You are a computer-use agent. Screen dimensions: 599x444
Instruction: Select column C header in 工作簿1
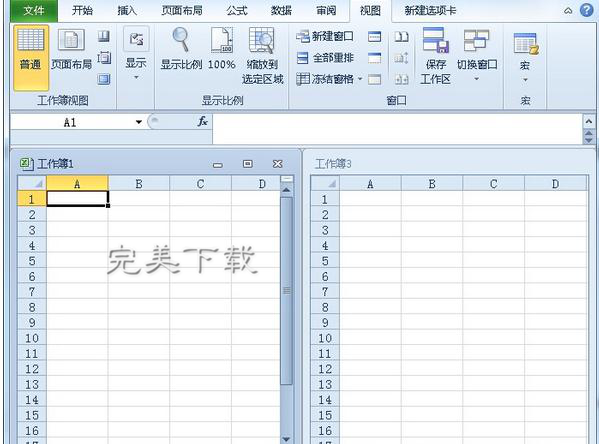click(x=201, y=184)
